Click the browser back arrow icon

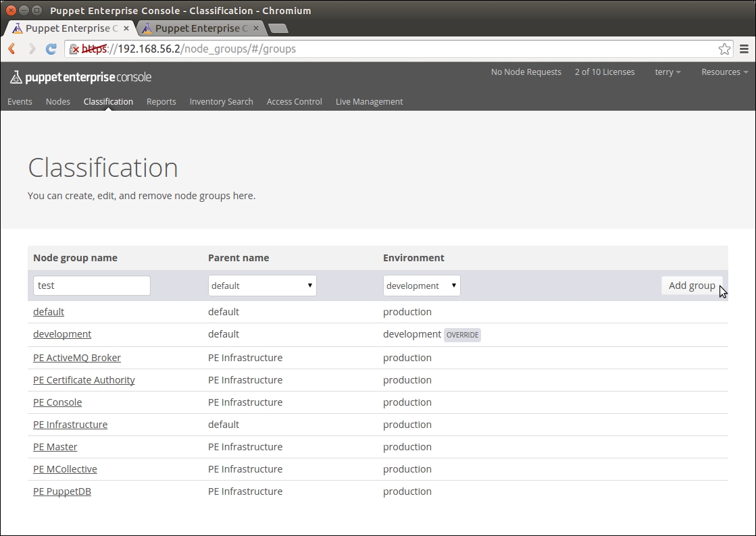[11, 49]
